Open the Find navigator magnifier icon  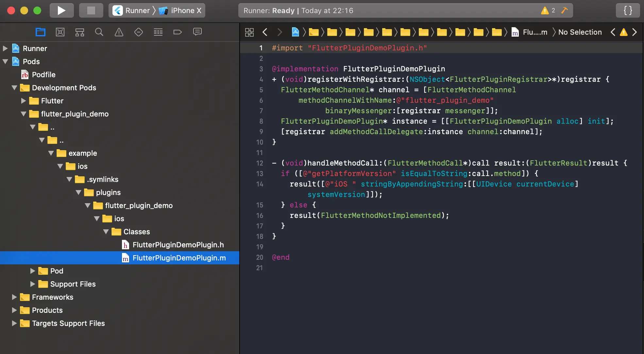tap(99, 32)
